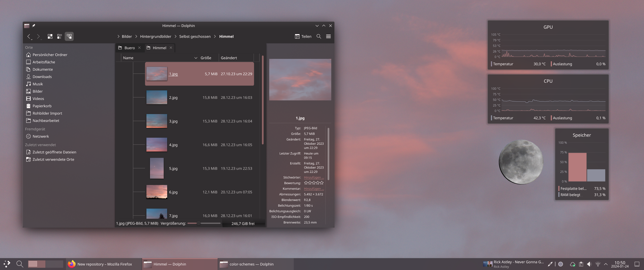Click Bilder in the breadcrumb path
This screenshot has height=270, width=644.
(x=127, y=36)
